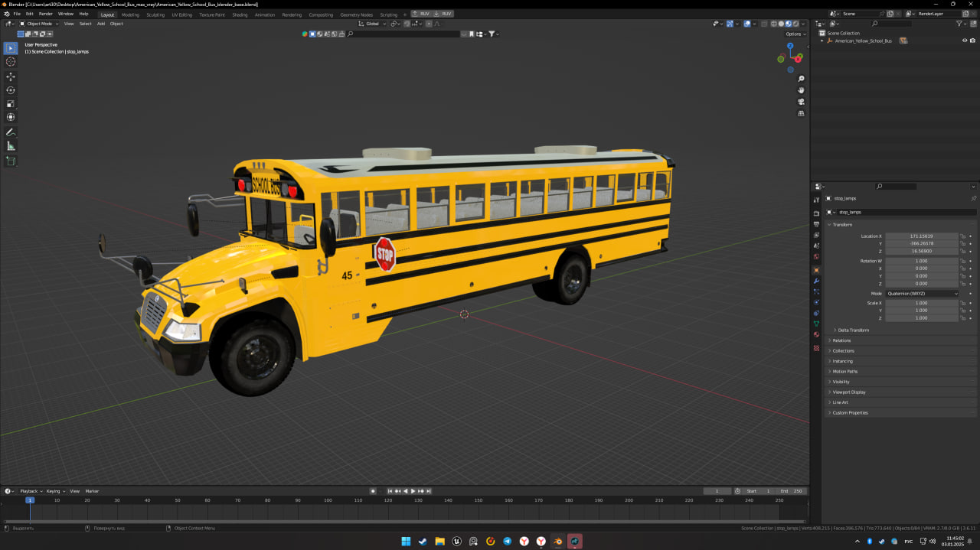The width and height of the screenshot is (980, 550).
Task: Open the Scene properties tab
Action: pos(816,246)
